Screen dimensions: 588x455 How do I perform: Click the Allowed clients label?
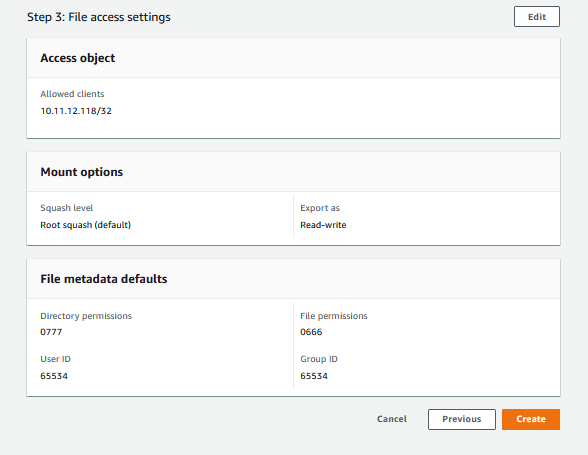72,94
